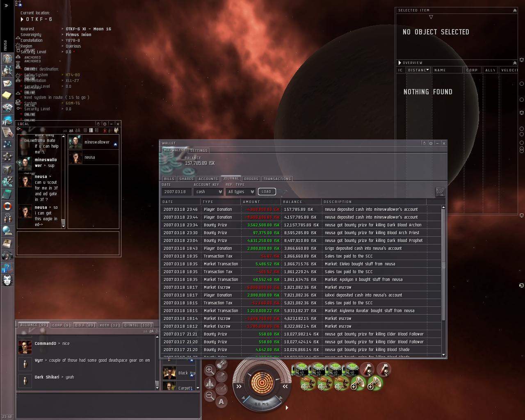Viewport: 525px width, 420px height.
Task: Expand the left HUD panel chevrons
Action: tap(239, 386)
